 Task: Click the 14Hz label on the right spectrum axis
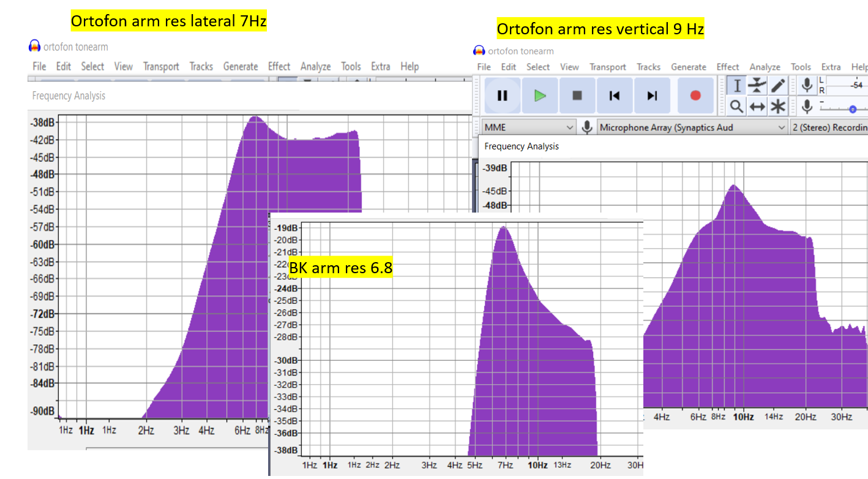pos(774,417)
